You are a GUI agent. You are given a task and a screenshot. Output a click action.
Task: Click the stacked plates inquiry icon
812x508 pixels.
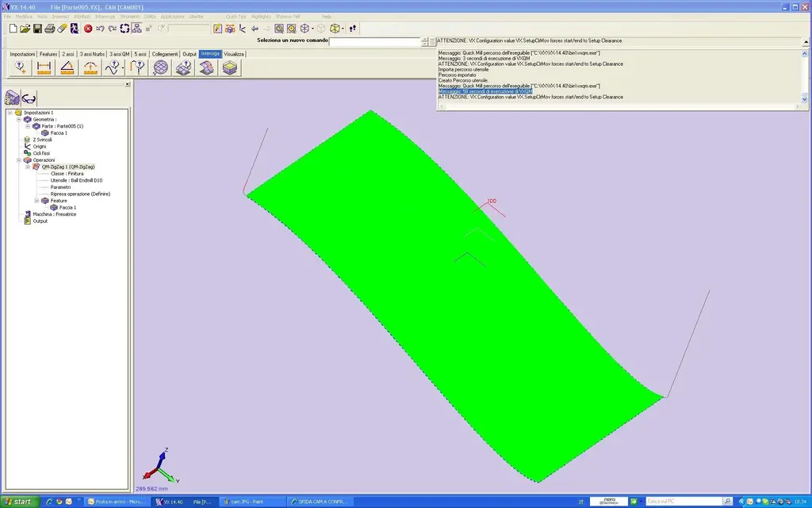183,67
